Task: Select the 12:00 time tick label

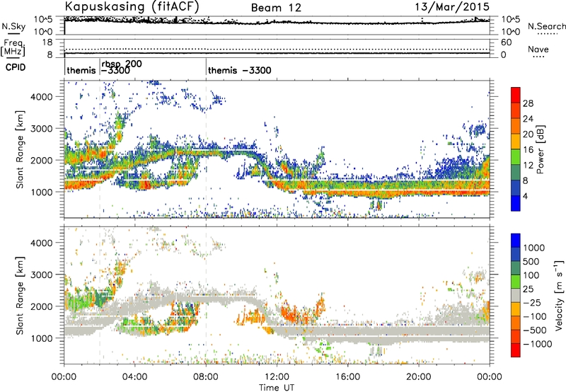Action: [277, 377]
